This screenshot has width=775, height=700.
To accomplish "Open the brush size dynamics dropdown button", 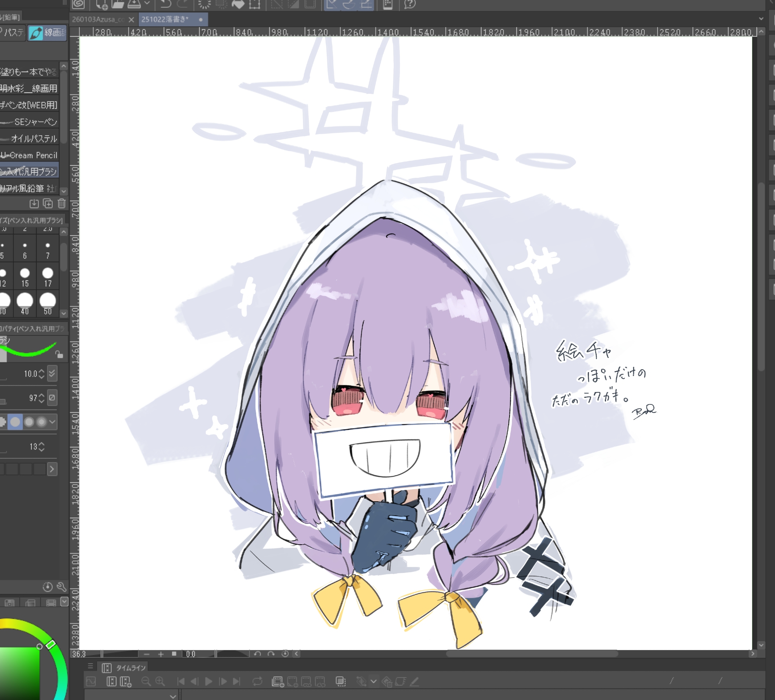I will click(x=52, y=374).
